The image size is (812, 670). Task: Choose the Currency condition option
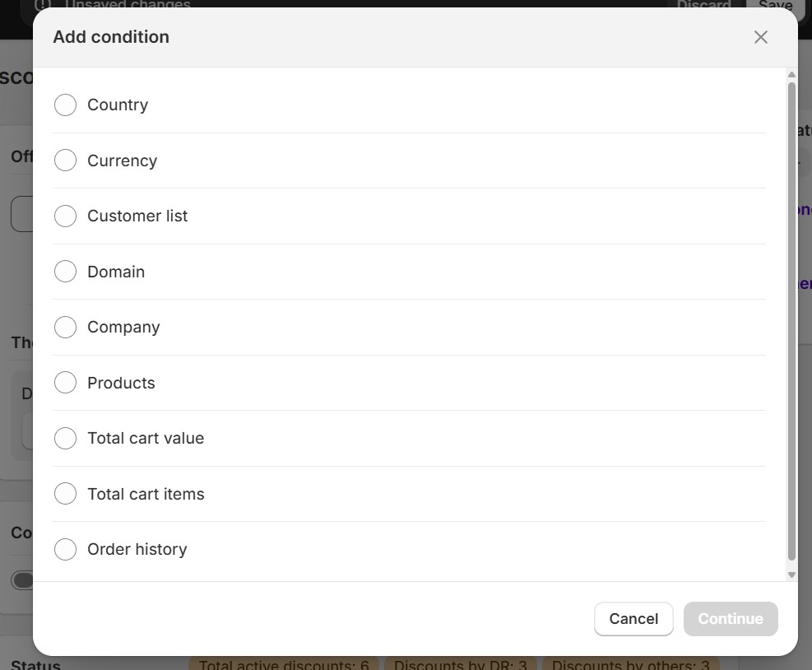(x=65, y=161)
